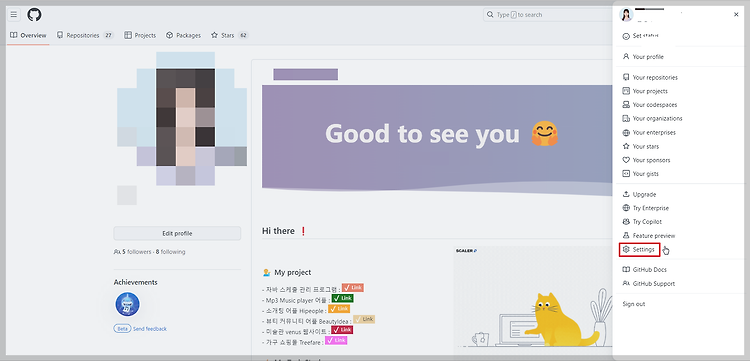Open the hamburger navigation menu
Image resolution: width=750 pixels, height=361 pixels.
[14, 15]
